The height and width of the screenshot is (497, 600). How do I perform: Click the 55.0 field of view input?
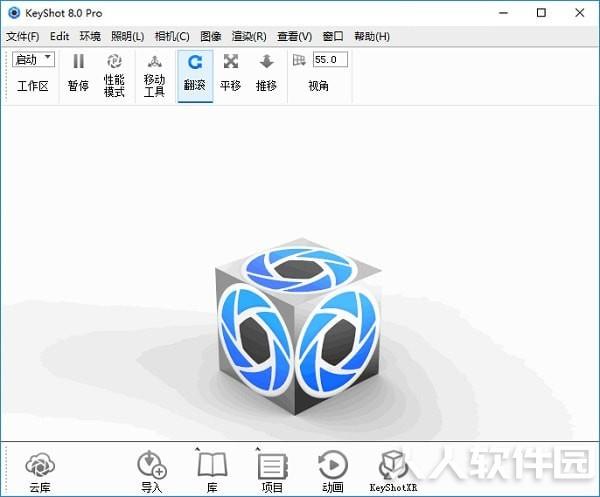330,60
